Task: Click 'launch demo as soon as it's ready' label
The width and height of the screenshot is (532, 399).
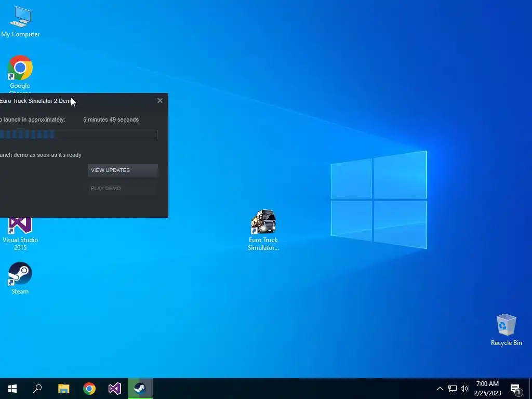Action: (41, 155)
